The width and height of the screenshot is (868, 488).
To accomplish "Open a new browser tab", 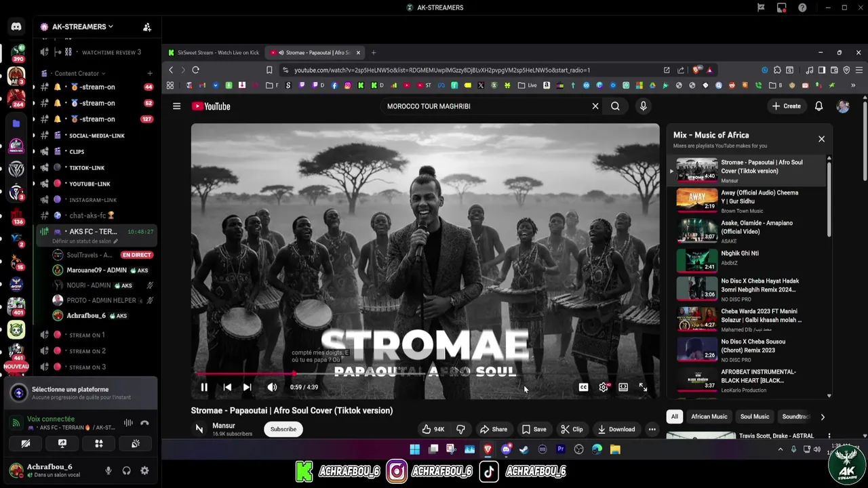I will [x=373, y=52].
